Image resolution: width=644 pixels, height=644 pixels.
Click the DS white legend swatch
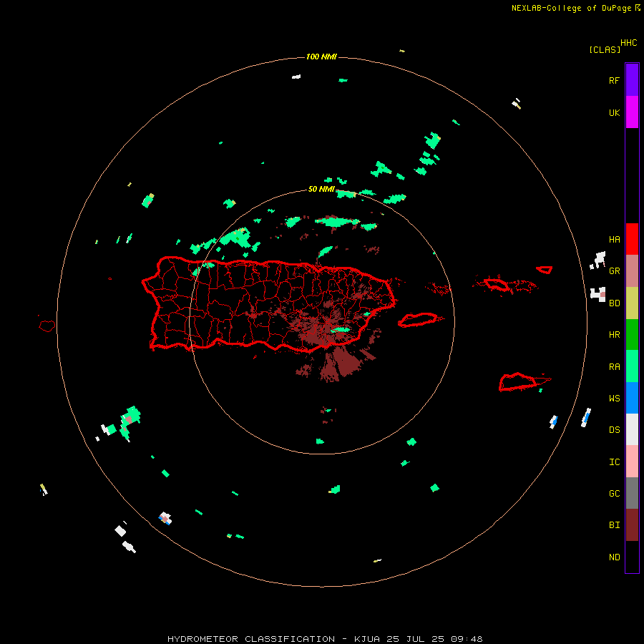[632, 429]
